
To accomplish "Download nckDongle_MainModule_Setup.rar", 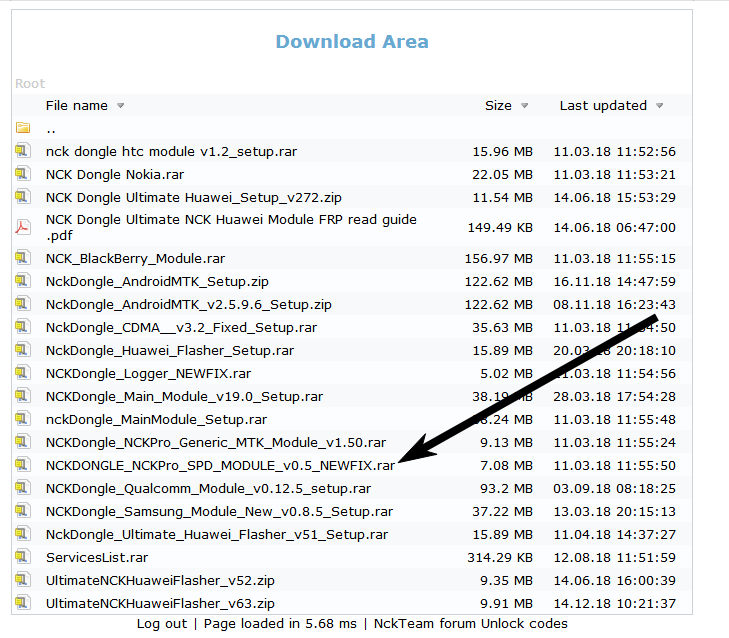I will pyautogui.click(x=156, y=420).
